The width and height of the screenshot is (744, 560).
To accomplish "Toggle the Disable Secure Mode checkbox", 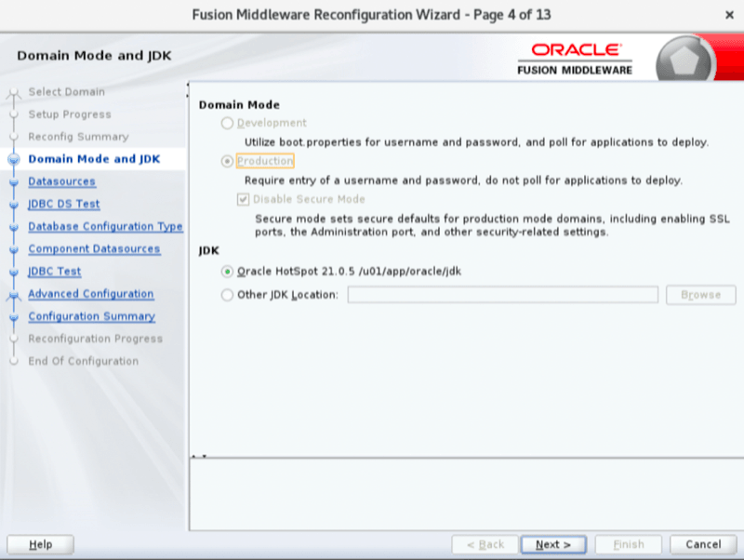I will (x=243, y=199).
